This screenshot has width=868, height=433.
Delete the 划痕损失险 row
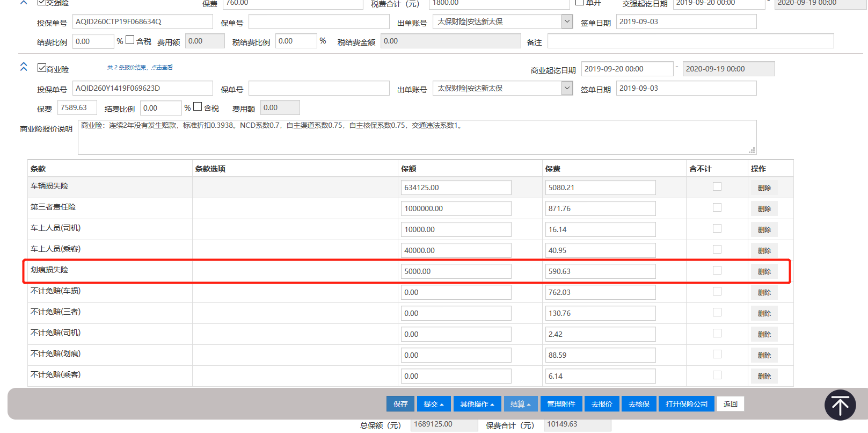click(764, 272)
